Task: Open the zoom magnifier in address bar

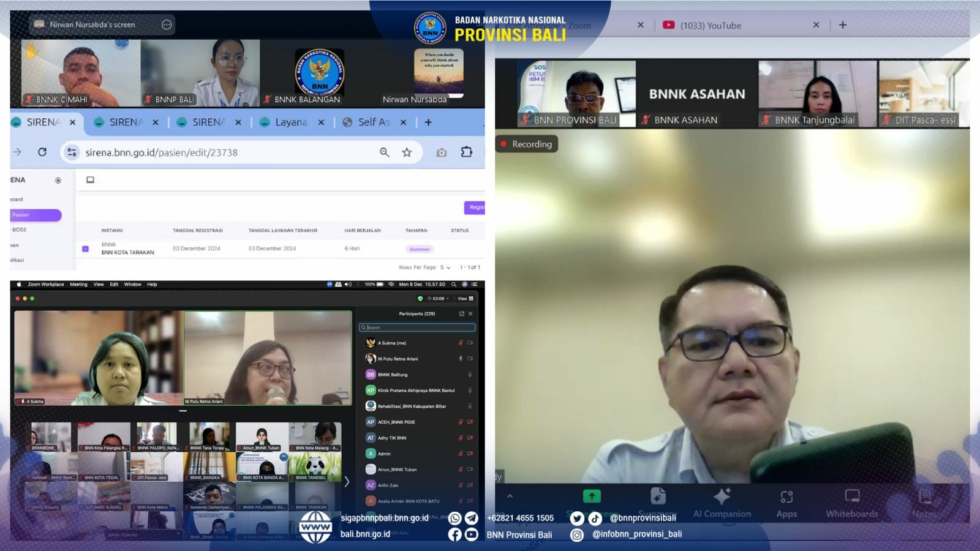Action: (384, 152)
